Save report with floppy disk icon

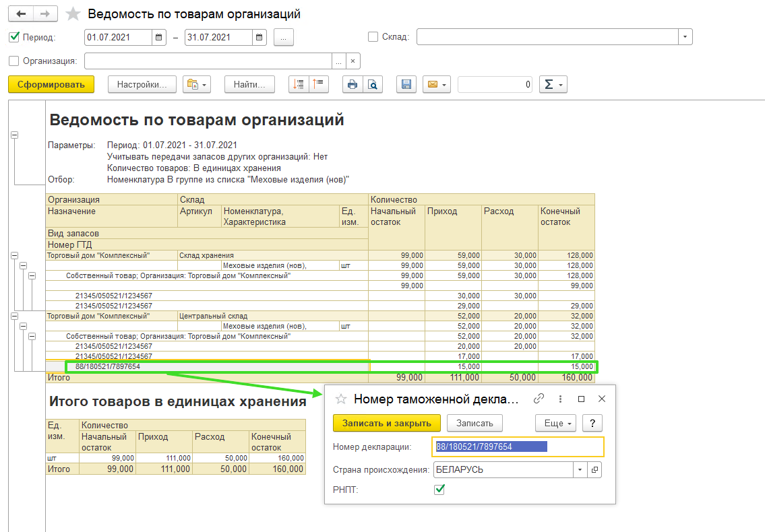[406, 84]
